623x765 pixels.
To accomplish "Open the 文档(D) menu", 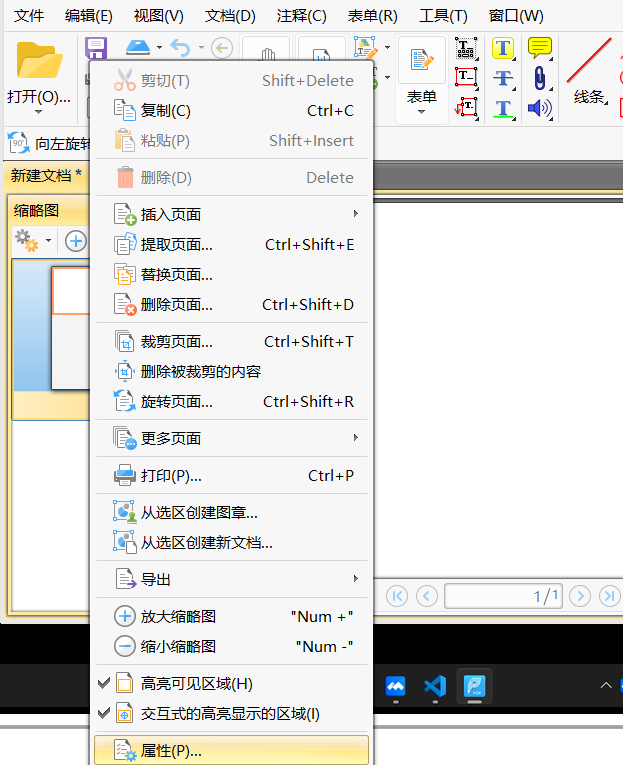I will click(x=230, y=16).
